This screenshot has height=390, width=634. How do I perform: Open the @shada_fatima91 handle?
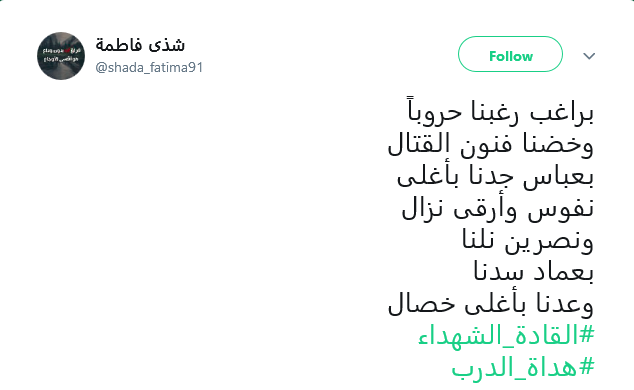(149, 67)
